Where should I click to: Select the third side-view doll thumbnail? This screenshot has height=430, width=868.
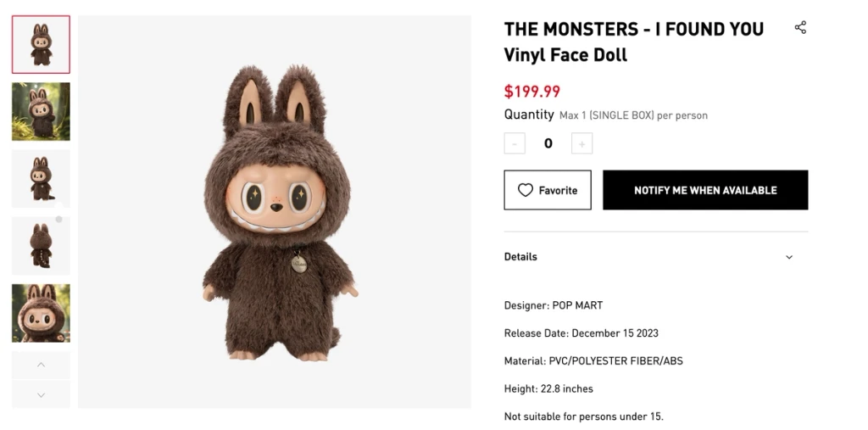pos(41,178)
